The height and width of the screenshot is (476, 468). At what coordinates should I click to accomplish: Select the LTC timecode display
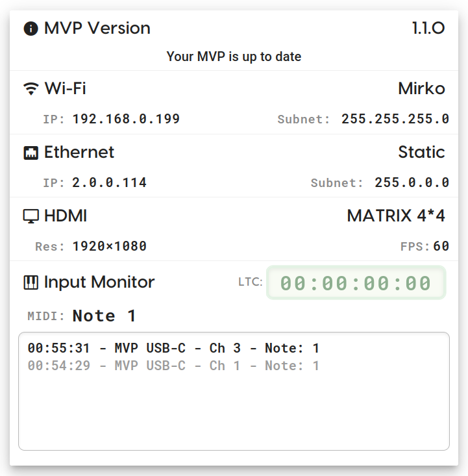point(356,283)
